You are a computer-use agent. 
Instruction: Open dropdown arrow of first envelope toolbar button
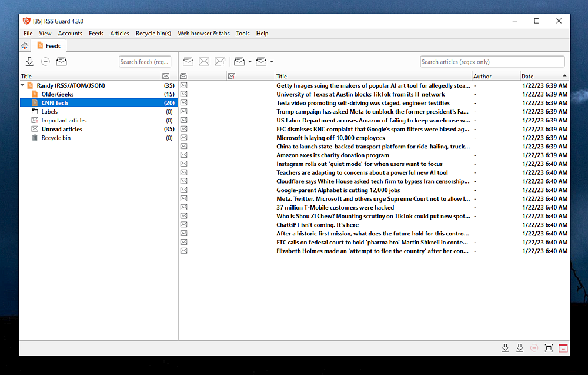click(x=250, y=62)
